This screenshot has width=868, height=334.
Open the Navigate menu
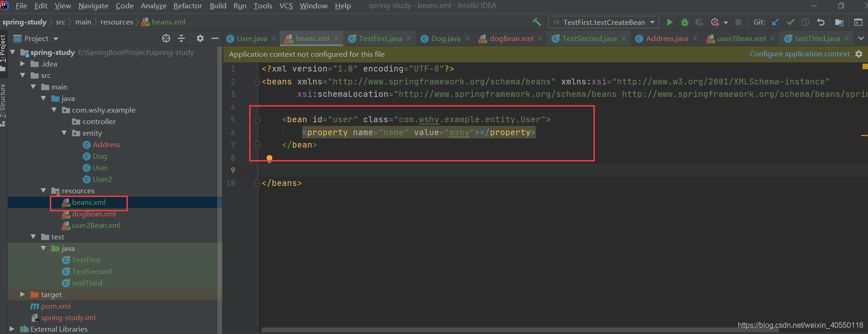pyautogui.click(x=93, y=6)
